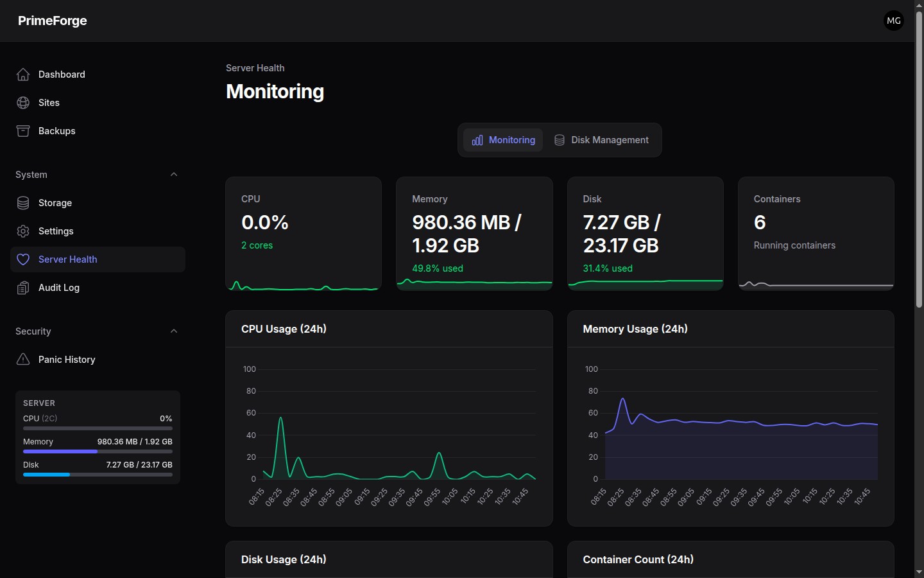The image size is (924, 578).
Task: Collapse the Security section chevron
Action: click(x=174, y=331)
